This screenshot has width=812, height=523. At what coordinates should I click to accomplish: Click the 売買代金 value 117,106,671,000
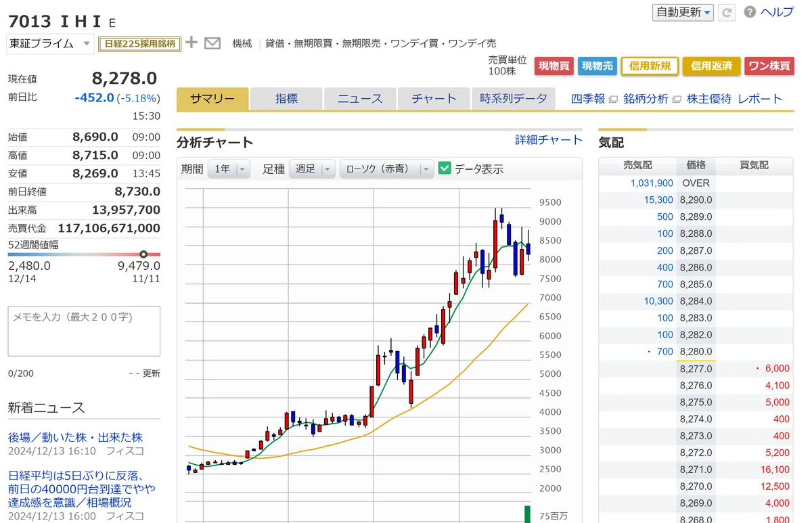point(109,229)
